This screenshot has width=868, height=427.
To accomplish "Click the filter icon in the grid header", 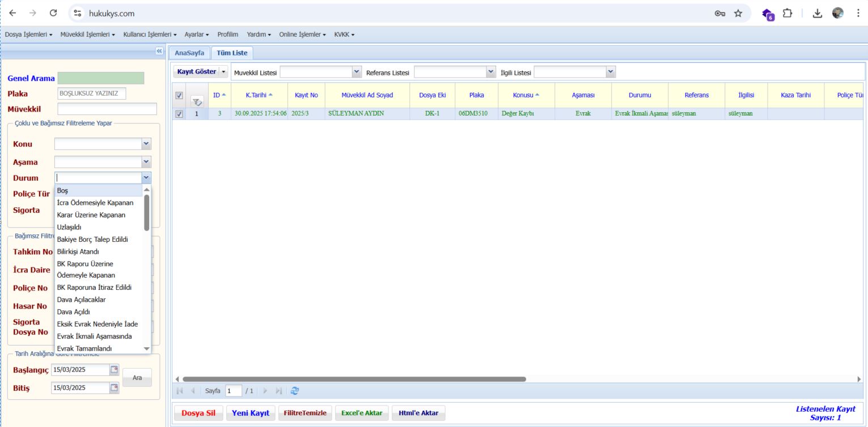I will click(197, 102).
